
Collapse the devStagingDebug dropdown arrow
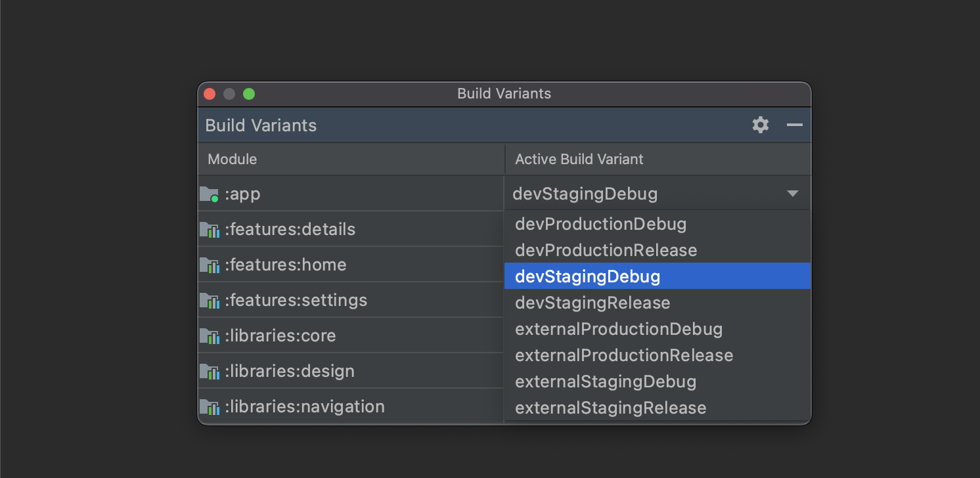793,194
